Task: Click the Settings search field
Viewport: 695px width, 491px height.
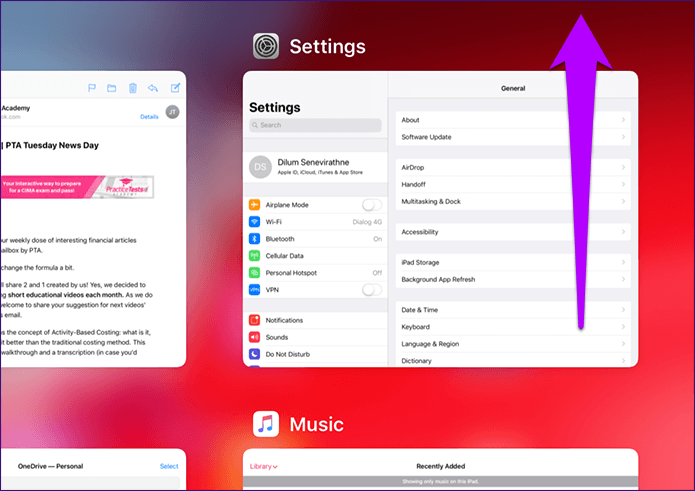Action: click(315, 125)
